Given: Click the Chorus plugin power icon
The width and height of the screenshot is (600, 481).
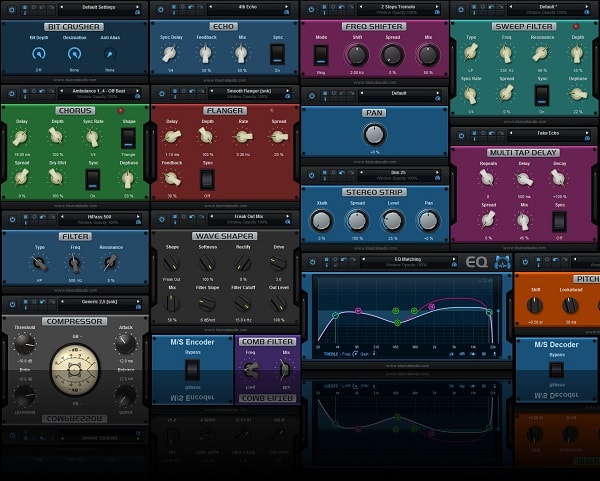Looking at the screenshot, I should (x=12, y=93).
